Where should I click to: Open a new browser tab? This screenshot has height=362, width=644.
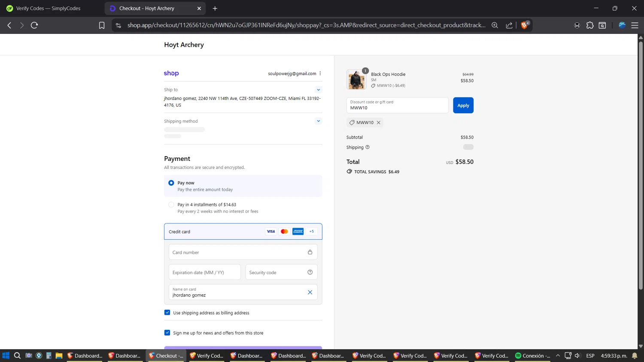coord(215,8)
